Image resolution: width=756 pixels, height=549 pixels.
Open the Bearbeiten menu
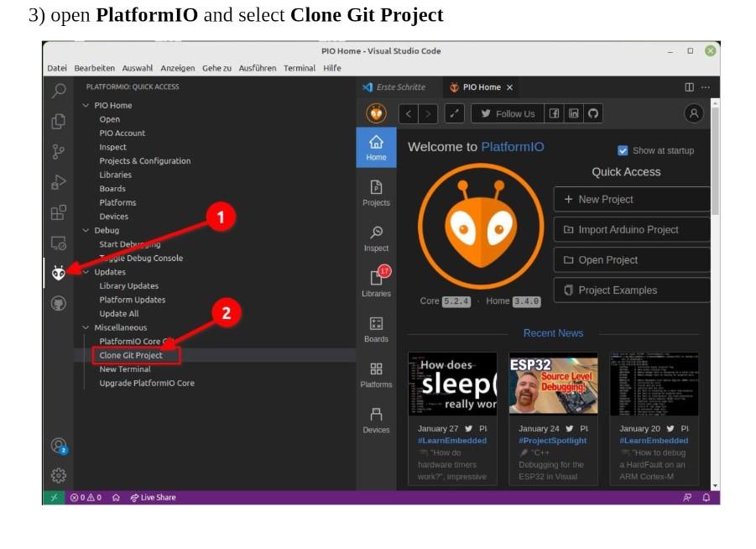[x=95, y=68]
